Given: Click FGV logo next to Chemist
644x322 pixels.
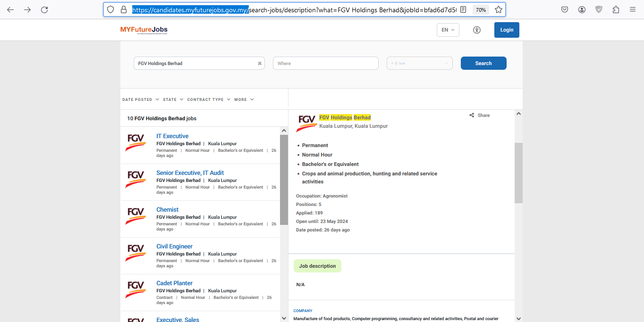Looking at the screenshot, I should [136, 216].
